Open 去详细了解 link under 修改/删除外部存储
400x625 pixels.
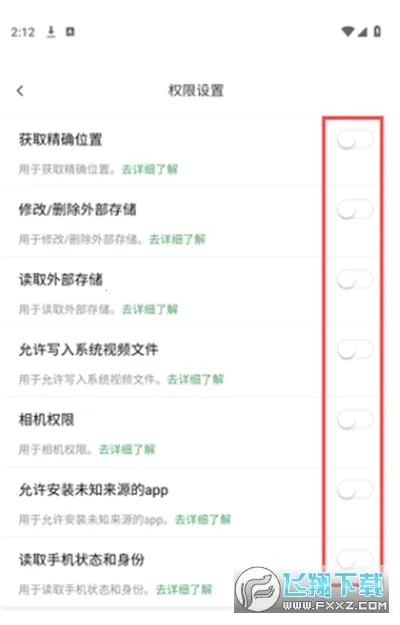[177, 239]
